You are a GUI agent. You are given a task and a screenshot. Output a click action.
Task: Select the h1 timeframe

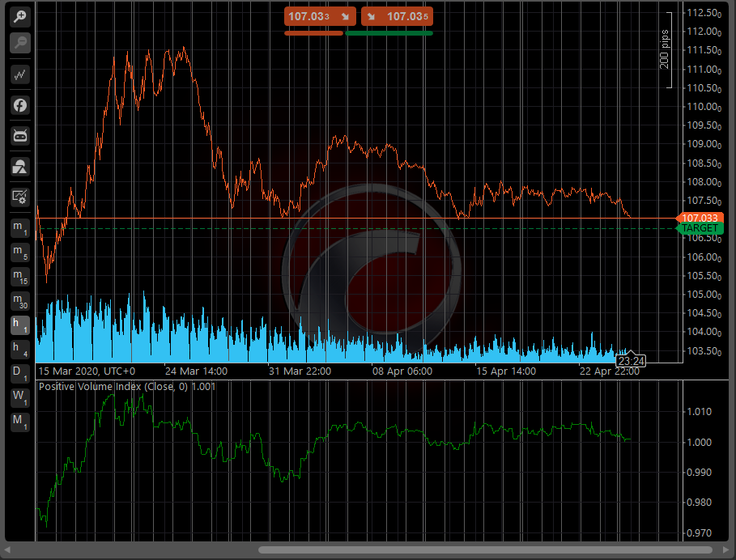pyautogui.click(x=19, y=325)
